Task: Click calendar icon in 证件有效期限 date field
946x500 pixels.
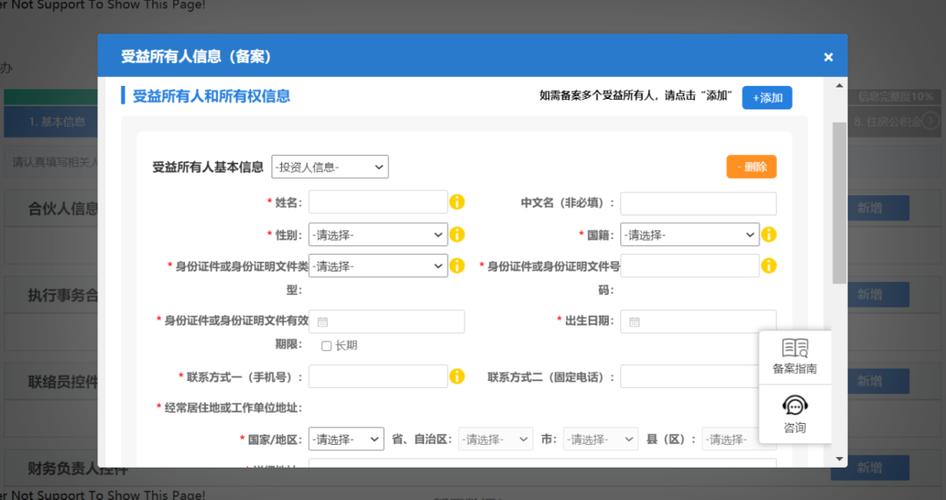Action: (x=323, y=322)
